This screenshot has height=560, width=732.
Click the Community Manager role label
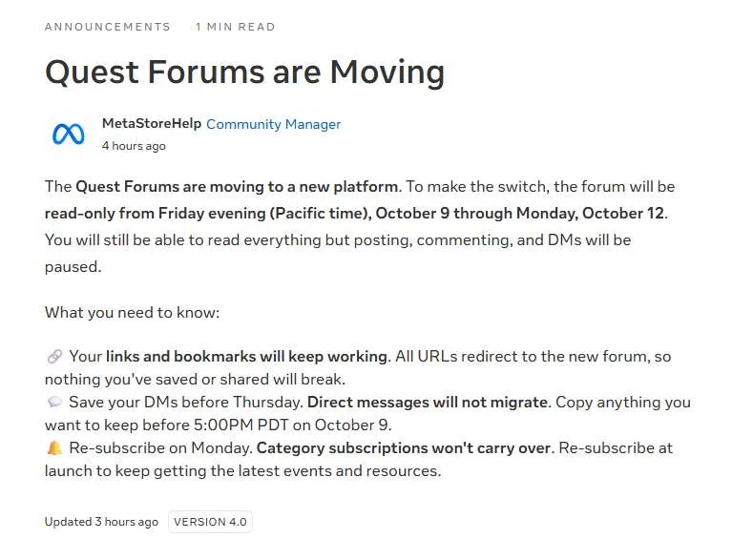coord(274,125)
